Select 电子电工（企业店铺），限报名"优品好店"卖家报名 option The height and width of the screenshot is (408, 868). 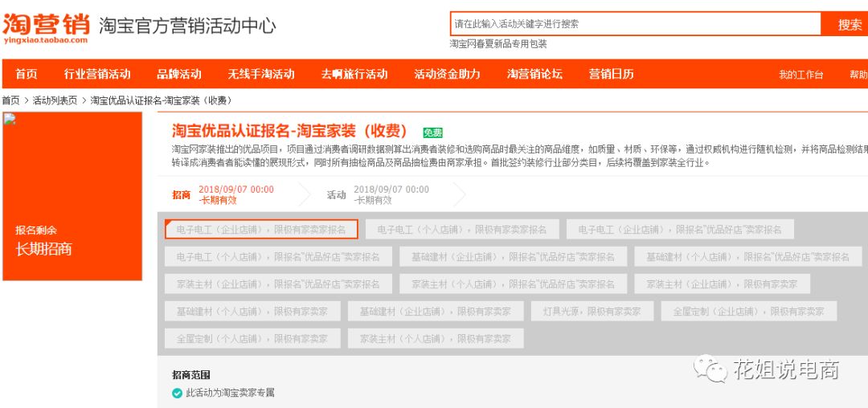click(x=680, y=229)
